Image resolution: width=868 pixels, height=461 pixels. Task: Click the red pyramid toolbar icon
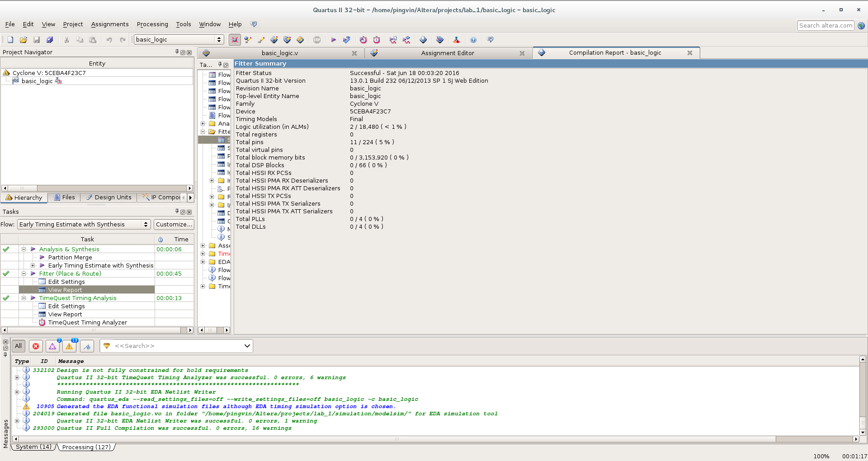(x=457, y=40)
